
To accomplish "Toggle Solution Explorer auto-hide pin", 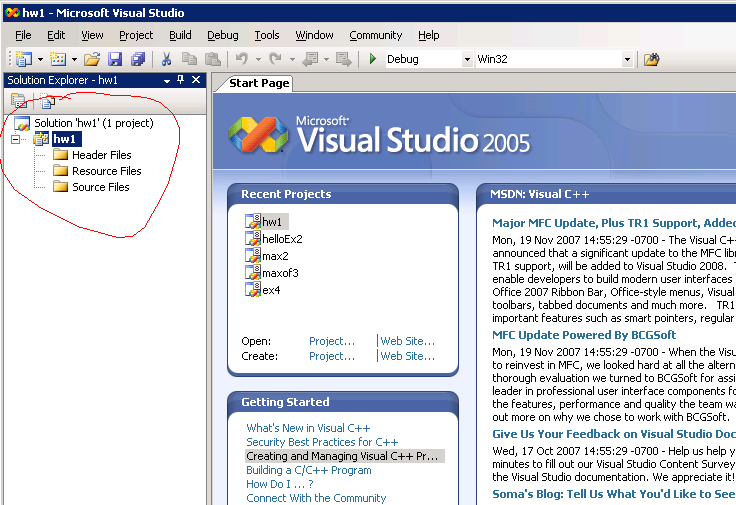I will click(181, 80).
